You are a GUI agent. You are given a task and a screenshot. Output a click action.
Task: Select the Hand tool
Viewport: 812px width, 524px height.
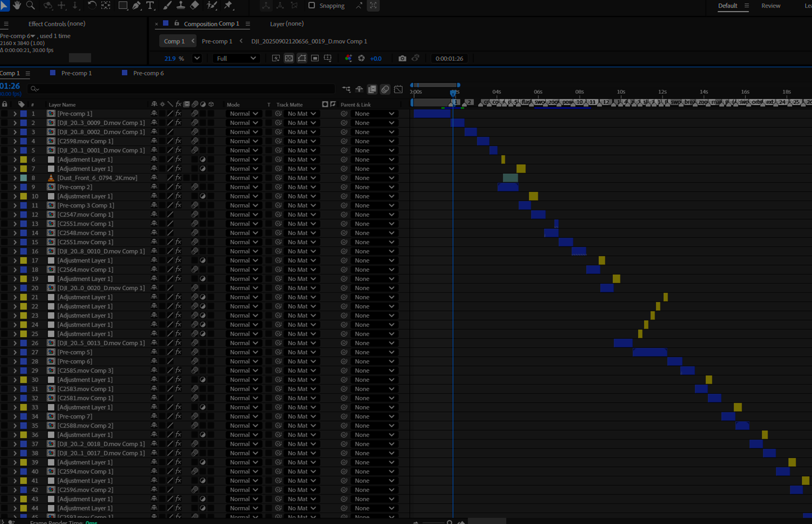(x=17, y=5)
